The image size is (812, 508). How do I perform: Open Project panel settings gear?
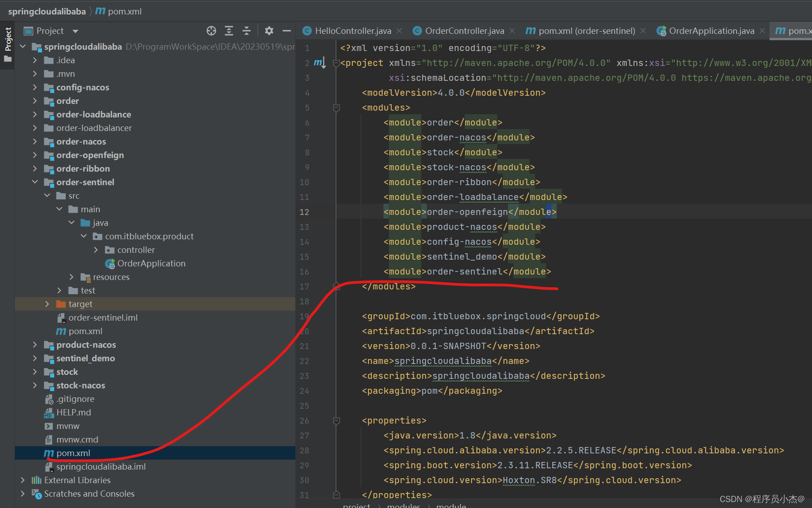(x=269, y=31)
